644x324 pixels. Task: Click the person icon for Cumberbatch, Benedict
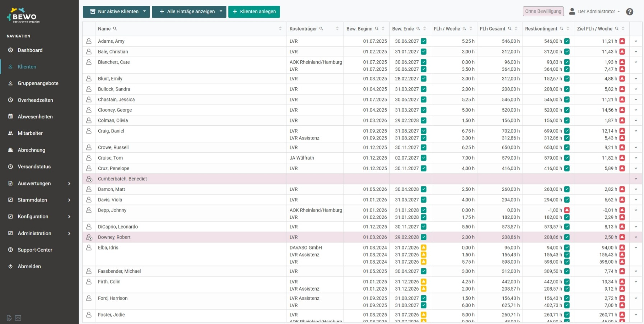pos(89,179)
